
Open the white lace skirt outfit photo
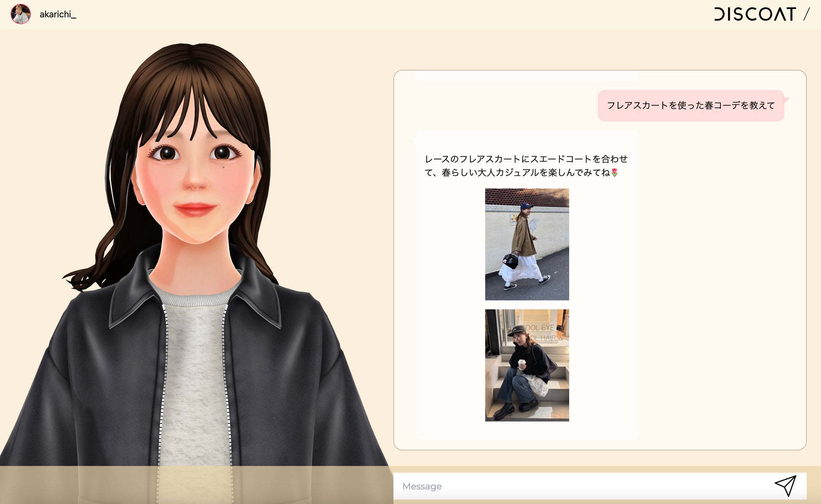pyautogui.click(x=527, y=244)
